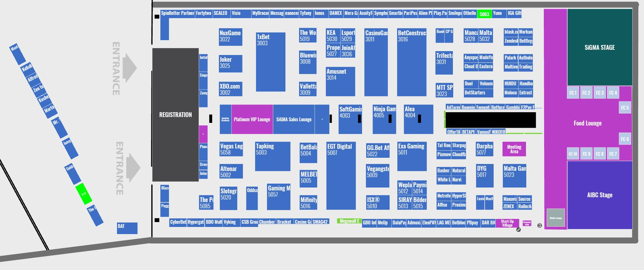Open the ISX booth 5010
Screen dimensions: 644x270
pos(378,202)
